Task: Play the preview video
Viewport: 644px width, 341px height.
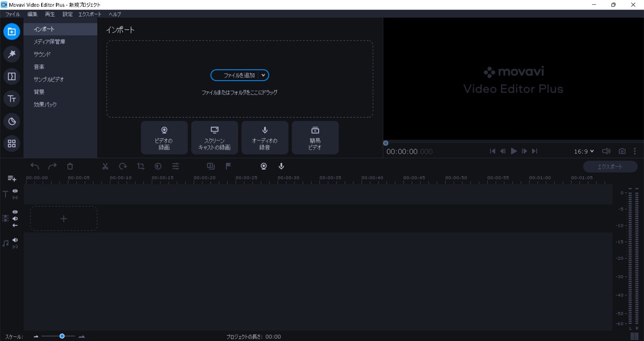Action: pos(514,151)
